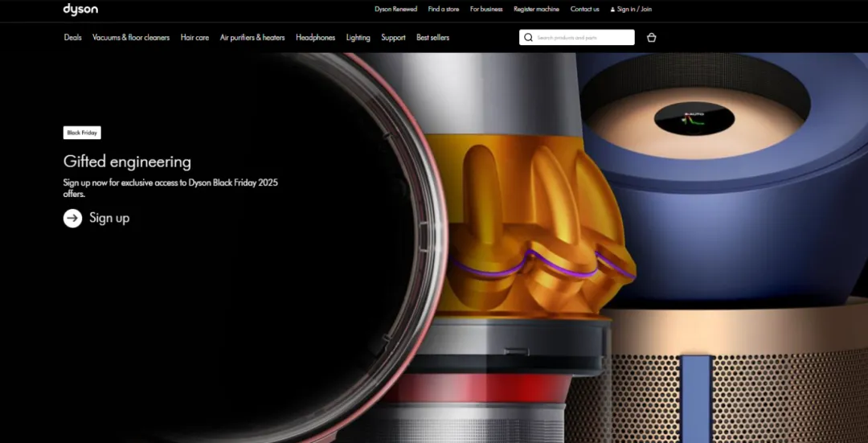The width and height of the screenshot is (868, 443).
Task: Visit the For business page
Action: click(x=486, y=10)
